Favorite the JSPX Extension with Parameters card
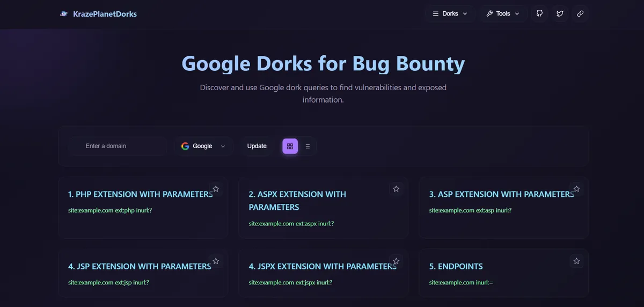Image resolution: width=644 pixels, height=307 pixels. click(396, 261)
